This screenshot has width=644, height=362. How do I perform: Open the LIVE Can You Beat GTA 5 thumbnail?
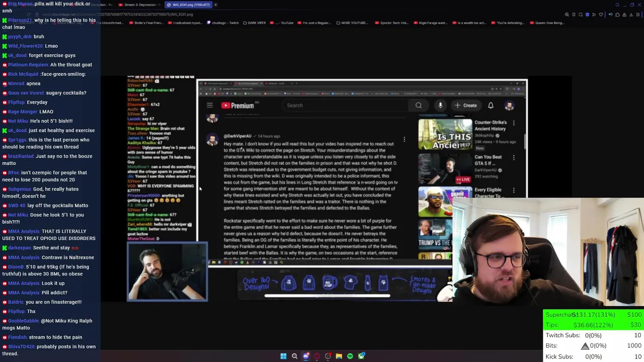(445, 169)
